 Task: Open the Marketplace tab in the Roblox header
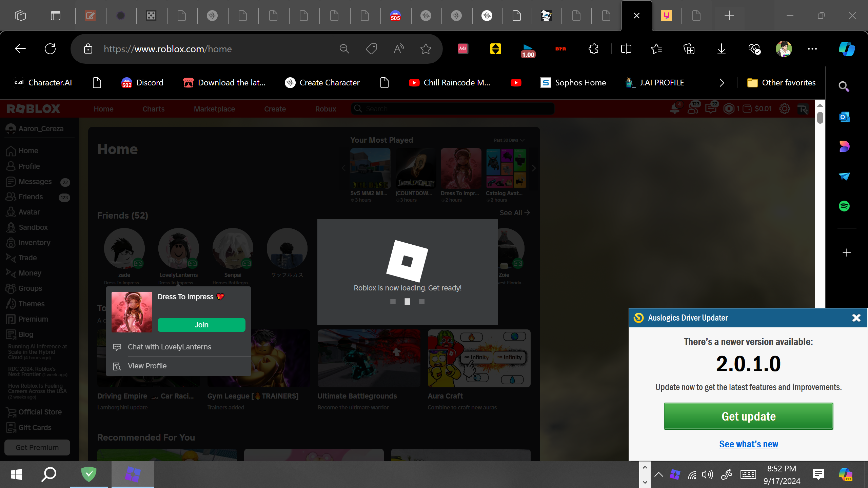tap(214, 109)
